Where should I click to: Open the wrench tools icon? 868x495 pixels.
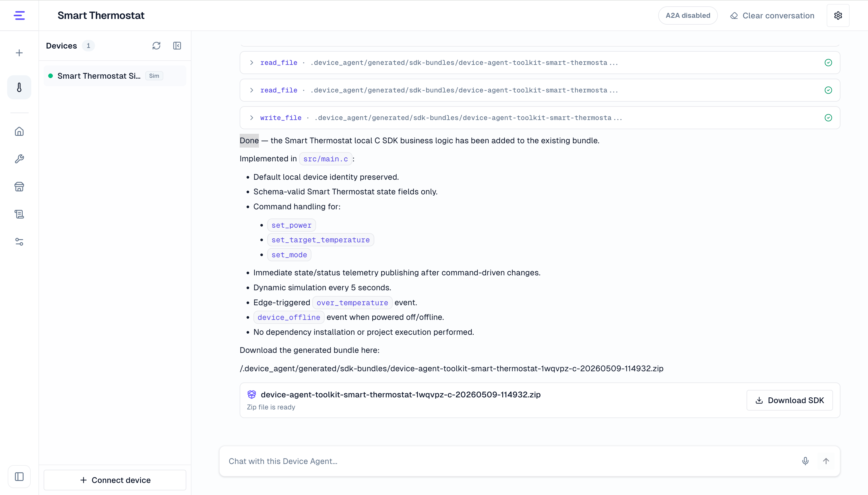(19, 159)
